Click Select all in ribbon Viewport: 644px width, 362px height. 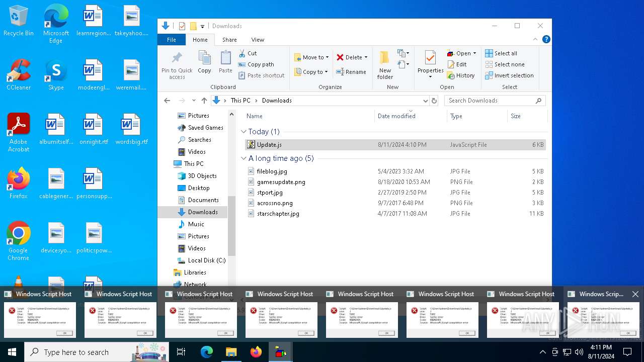(x=501, y=53)
